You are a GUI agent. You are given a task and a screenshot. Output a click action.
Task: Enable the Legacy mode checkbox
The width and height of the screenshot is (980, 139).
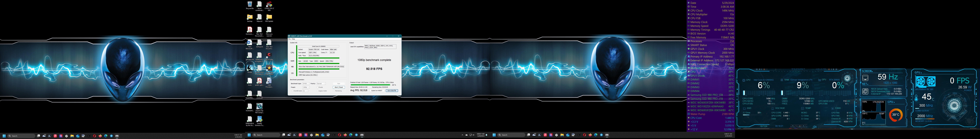(x=317, y=91)
